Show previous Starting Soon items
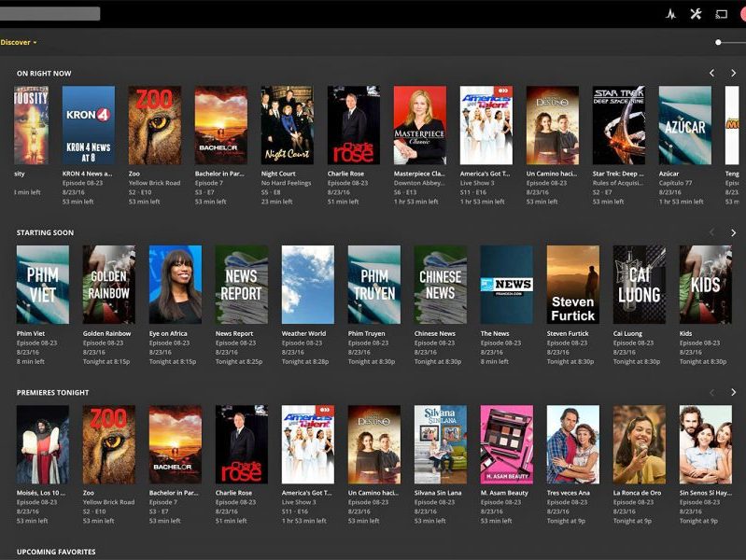 pyautogui.click(x=711, y=232)
